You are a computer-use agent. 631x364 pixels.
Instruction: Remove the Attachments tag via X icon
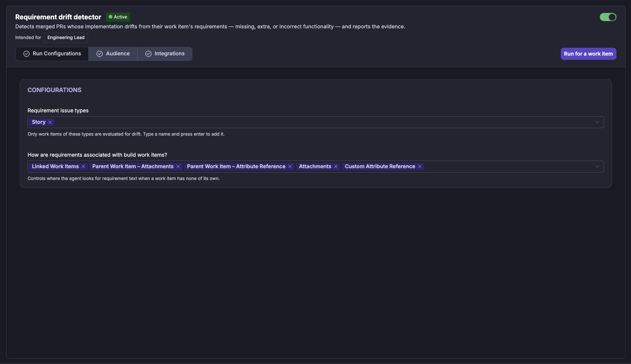(x=336, y=167)
